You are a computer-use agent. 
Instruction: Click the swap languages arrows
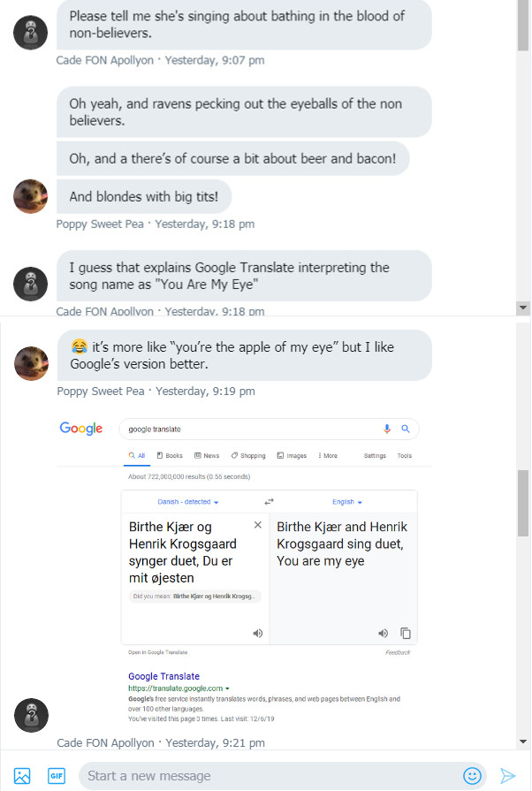[x=269, y=501]
